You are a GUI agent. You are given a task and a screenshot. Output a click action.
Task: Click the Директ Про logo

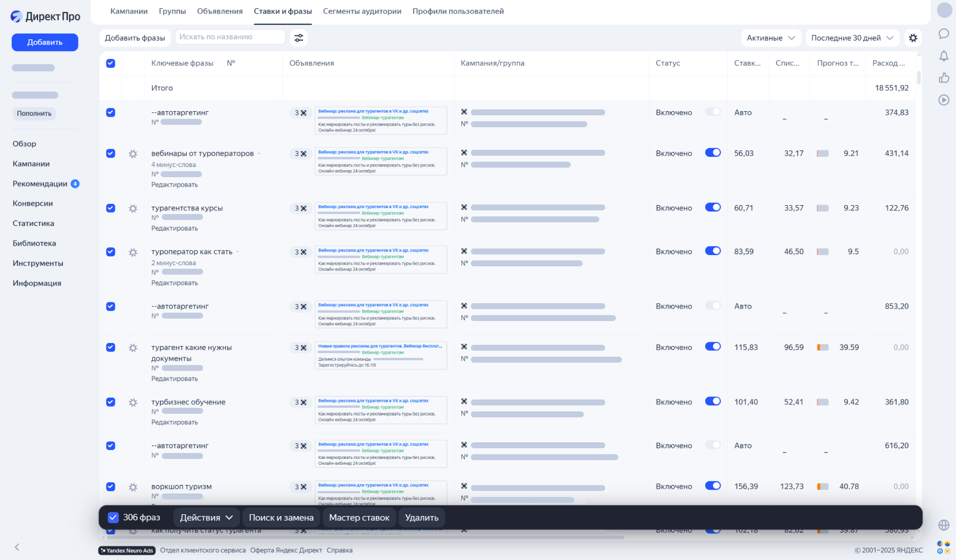45,17
